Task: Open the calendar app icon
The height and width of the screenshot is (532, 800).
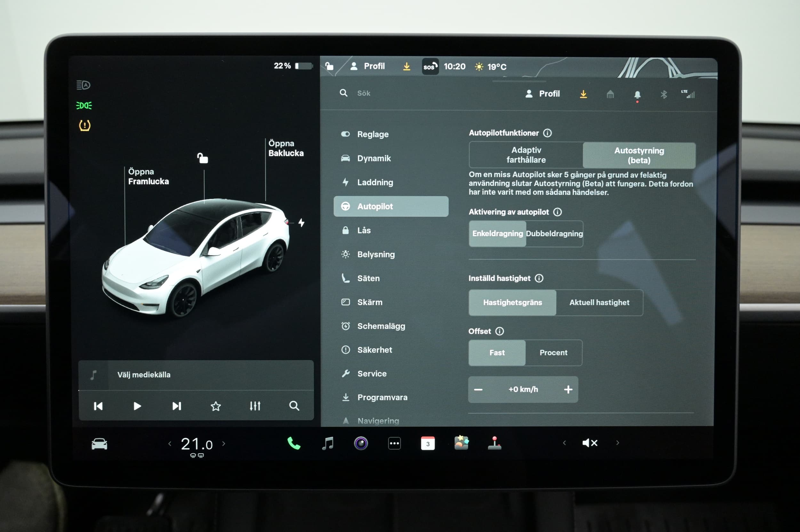Action: (428, 443)
